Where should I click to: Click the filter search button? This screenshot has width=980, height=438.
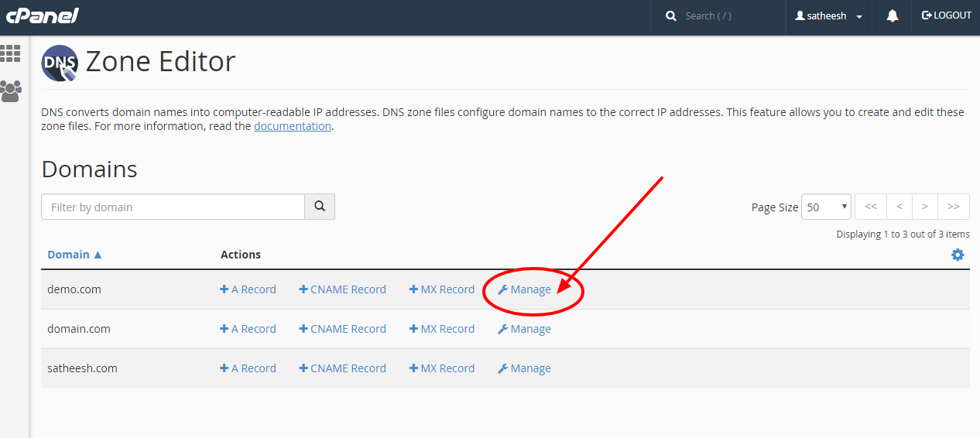[x=320, y=207]
